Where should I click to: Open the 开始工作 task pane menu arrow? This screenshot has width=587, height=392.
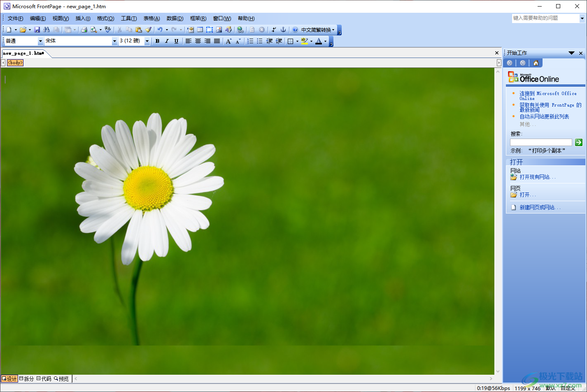pos(571,53)
